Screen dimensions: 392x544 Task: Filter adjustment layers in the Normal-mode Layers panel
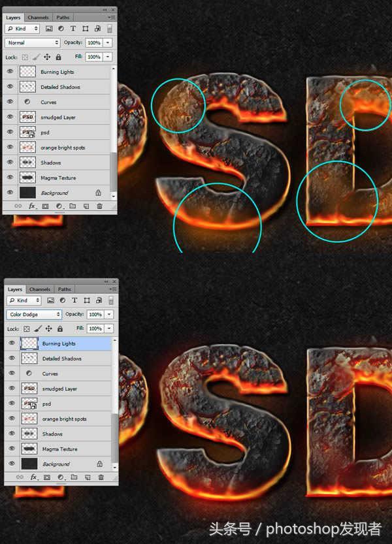click(61, 29)
